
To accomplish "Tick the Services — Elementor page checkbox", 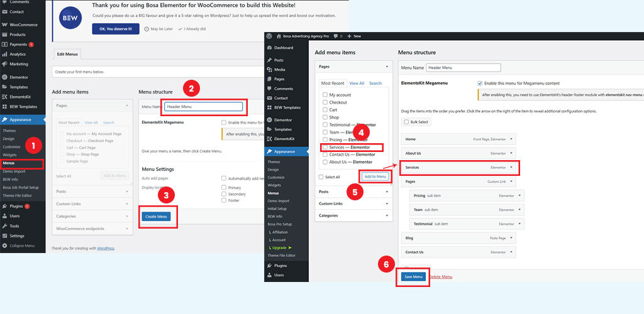I will pyautogui.click(x=325, y=147).
